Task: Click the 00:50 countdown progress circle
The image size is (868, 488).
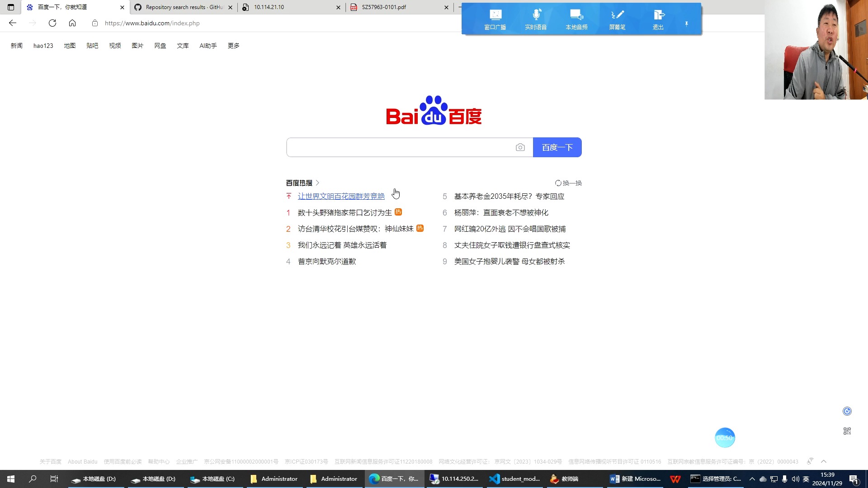Action: (x=725, y=437)
